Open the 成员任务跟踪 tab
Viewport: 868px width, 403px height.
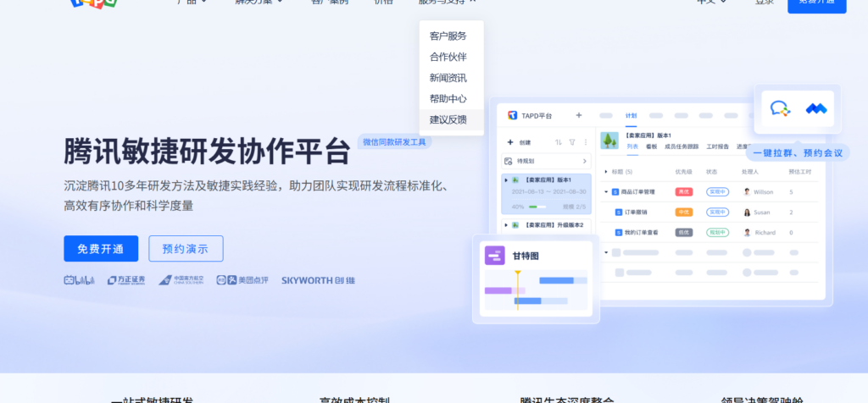[x=682, y=146]
